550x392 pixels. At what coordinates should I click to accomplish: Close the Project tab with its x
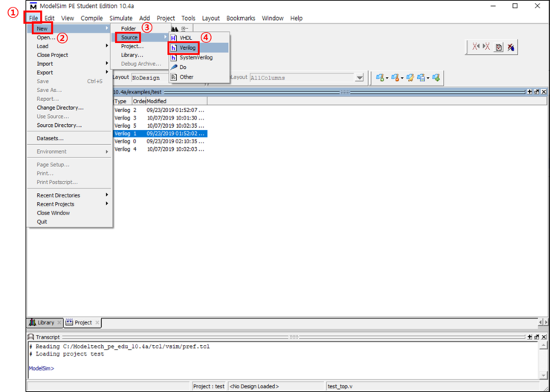tap(97, 322)
